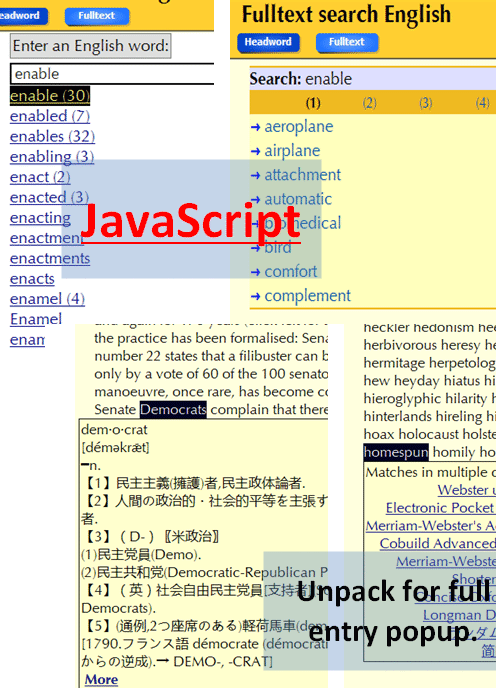Open the Cobuild Advanced dictionary link
Viewport: 496px width, 688px height.
click(x=437, y=543)
